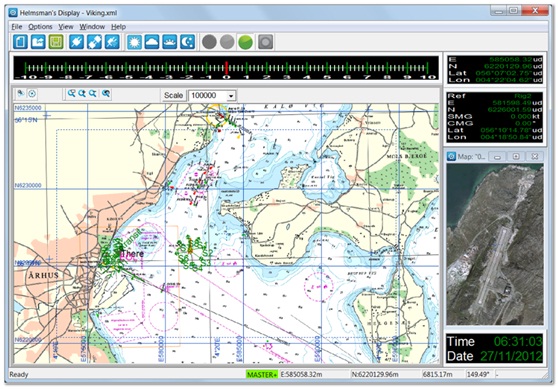
Task: Open the Window menu
Action: click(x=92, y=27)
